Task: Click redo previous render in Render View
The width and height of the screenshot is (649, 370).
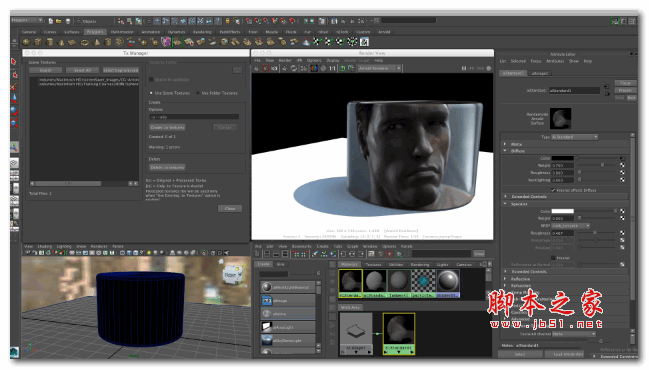Action: point(257,68)
